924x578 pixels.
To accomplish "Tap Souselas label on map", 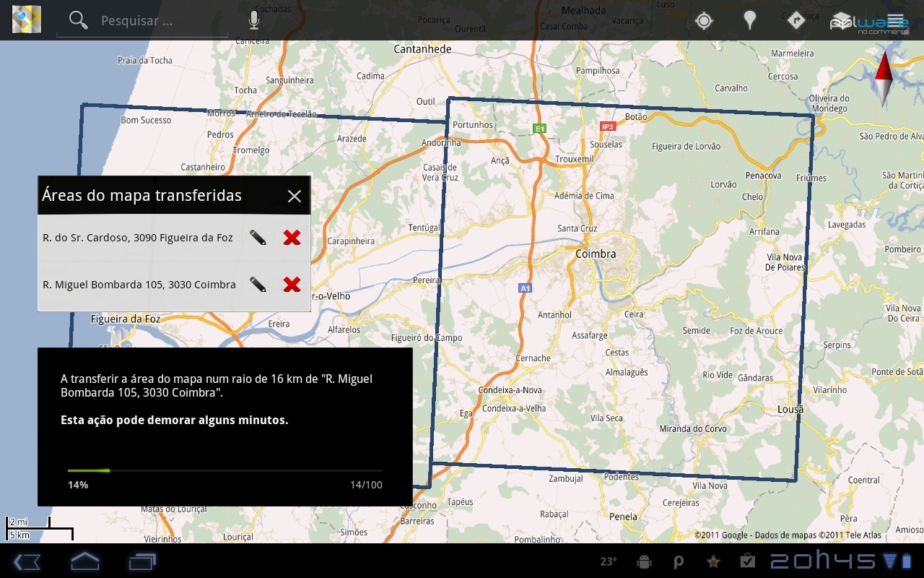I will [x=606, y=144].
